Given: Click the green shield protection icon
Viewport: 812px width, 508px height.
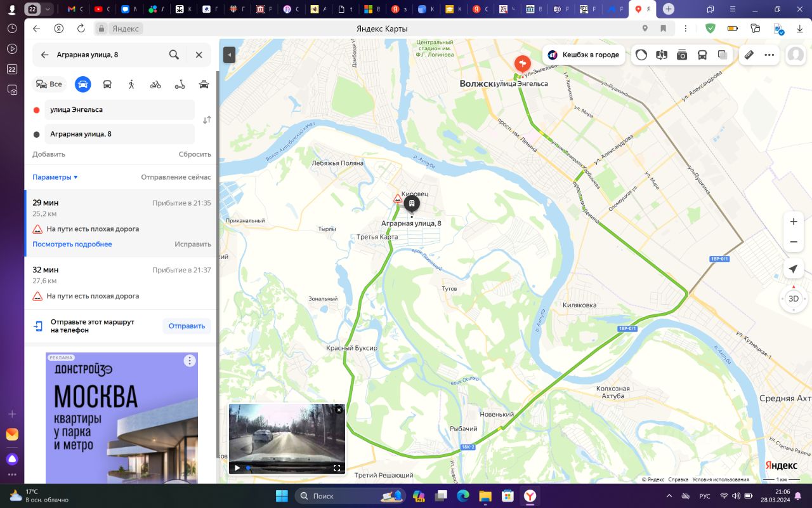Looking at the screenshot, I should pos(710,29).
